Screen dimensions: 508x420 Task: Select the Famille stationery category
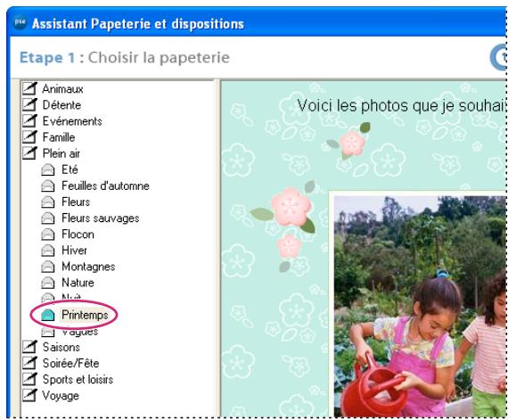59,137
